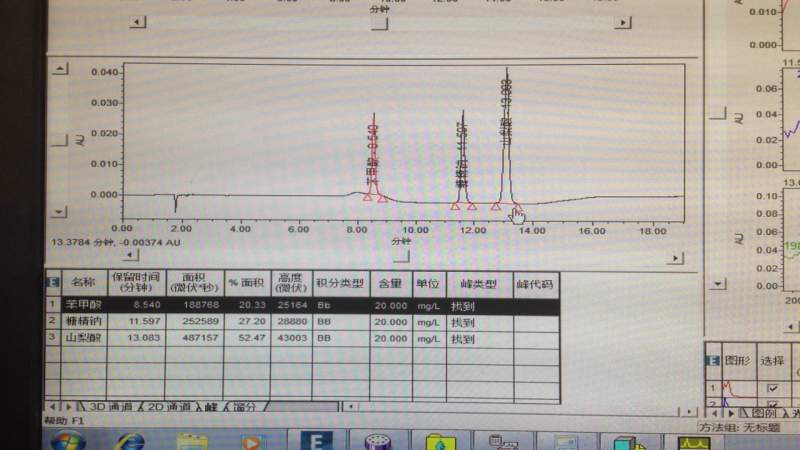Click the % 面积 column header

coord(247,283)
